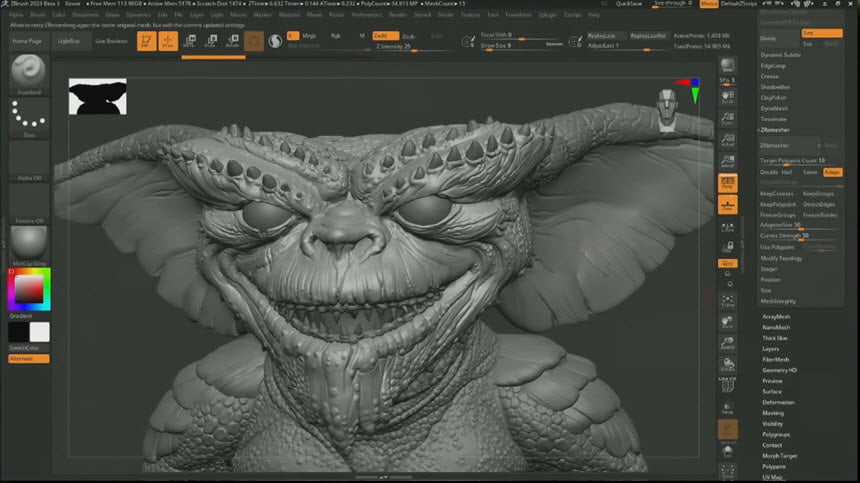
Task: Adjust Target Polygons Count slider
Action: coord(800,161)
